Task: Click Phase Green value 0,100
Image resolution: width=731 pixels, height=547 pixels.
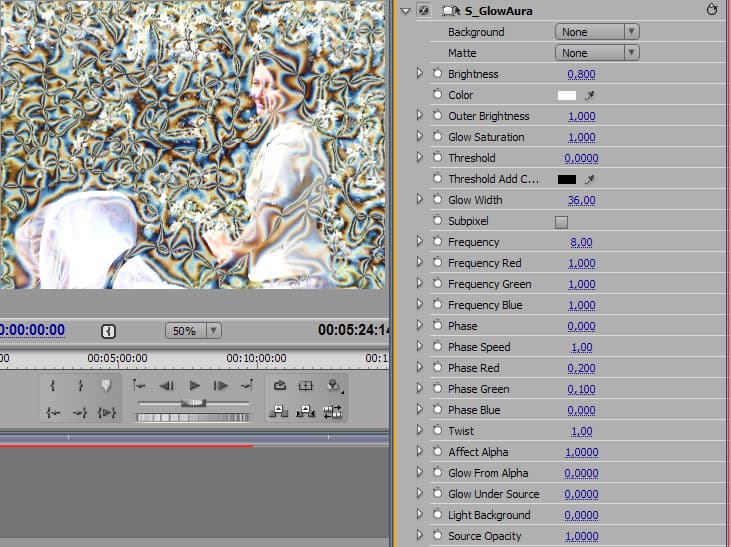Action: pyautogui.click(x=581, y=389)
